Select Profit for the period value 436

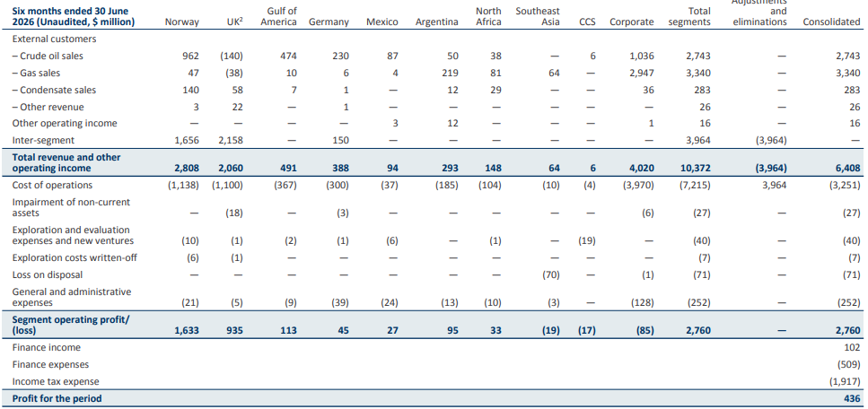coord(852,398)
